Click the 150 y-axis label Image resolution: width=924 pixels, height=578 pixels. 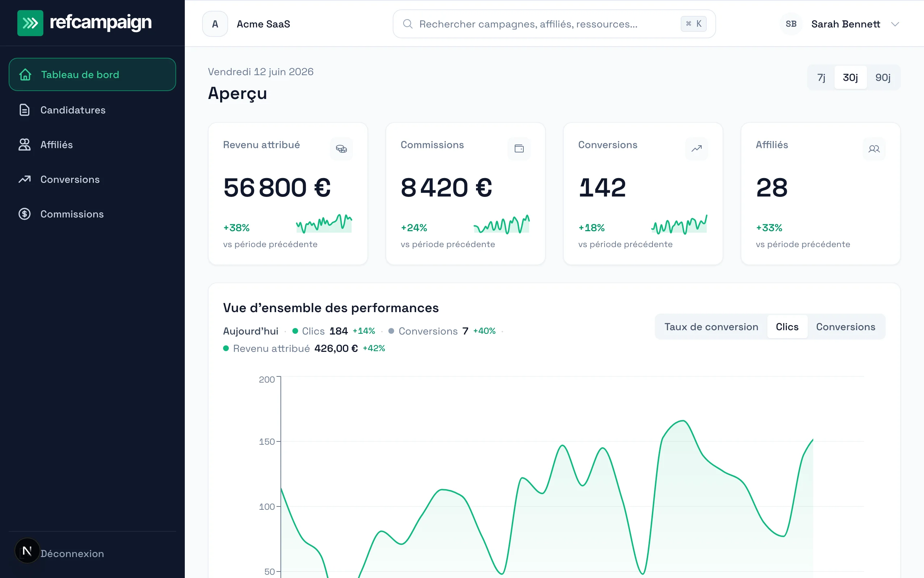point(266,441)
